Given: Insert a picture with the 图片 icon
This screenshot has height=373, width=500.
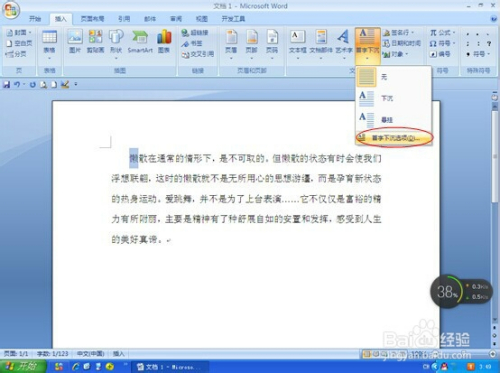Looking at the screenshot, I should click(75, 41).
